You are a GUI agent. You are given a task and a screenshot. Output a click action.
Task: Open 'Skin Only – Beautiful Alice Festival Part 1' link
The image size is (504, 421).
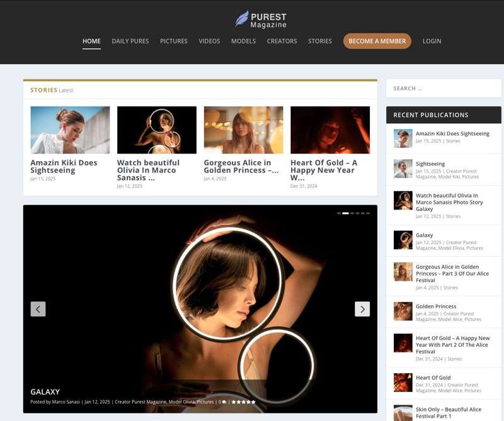[449, 413]
